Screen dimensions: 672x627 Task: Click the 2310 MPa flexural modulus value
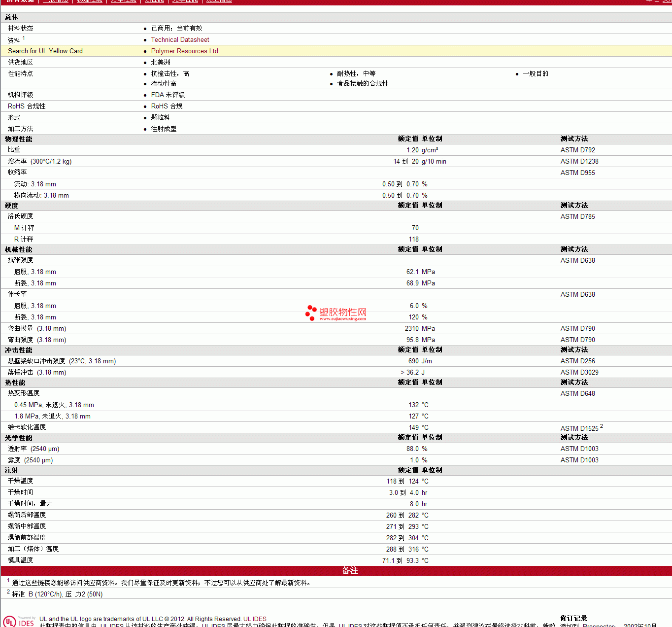(420, 329)
